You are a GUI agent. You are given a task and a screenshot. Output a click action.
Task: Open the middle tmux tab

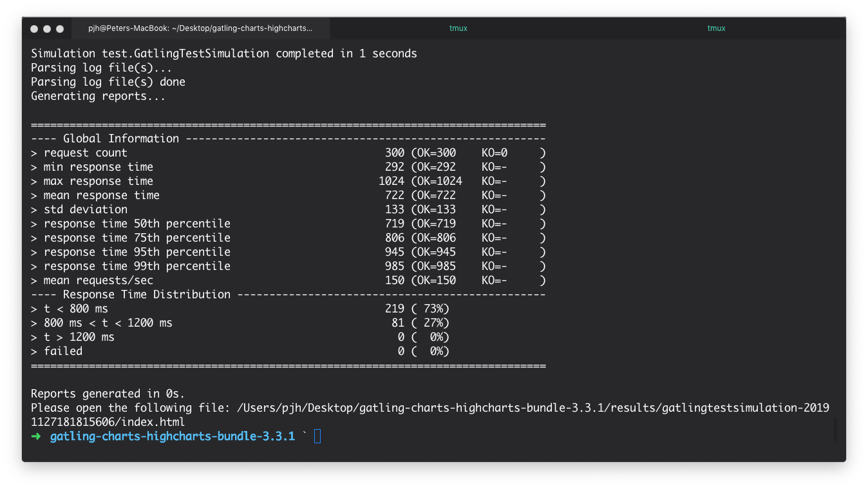tap(458, 28)
